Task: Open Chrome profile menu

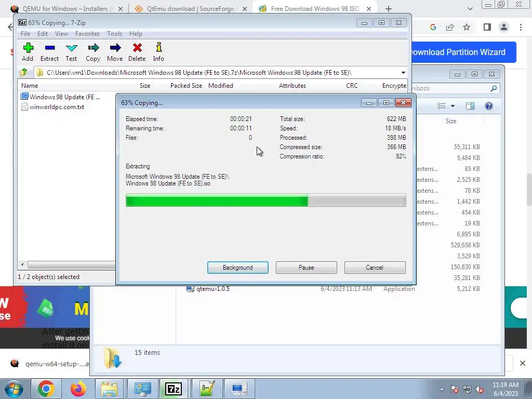Action: [x=504, y=27]
